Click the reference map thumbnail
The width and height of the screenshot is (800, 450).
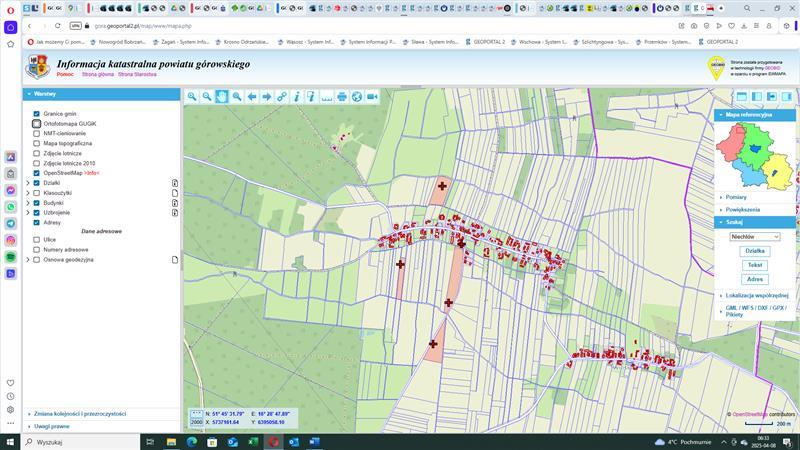[755, 155]
